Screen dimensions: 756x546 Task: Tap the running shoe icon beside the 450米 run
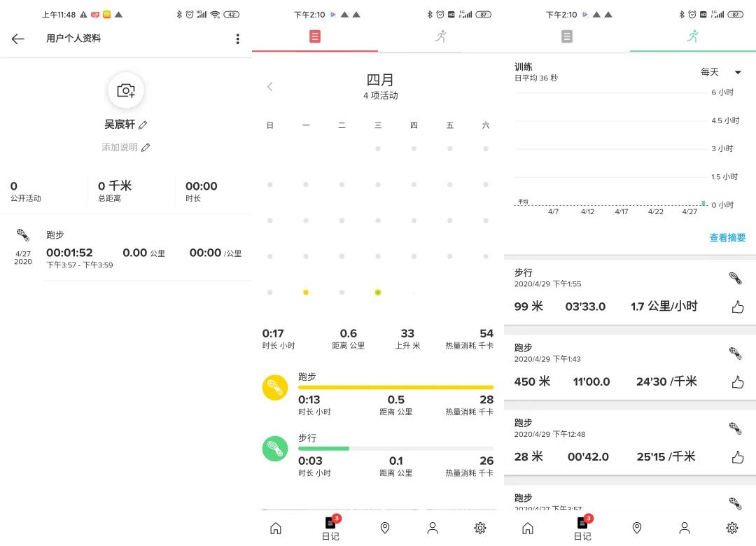(735, 353)
